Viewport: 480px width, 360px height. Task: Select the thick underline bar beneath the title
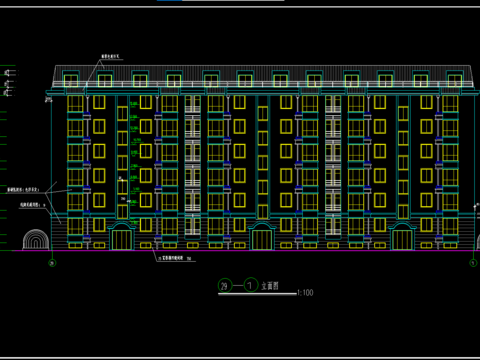coord(257,294)
